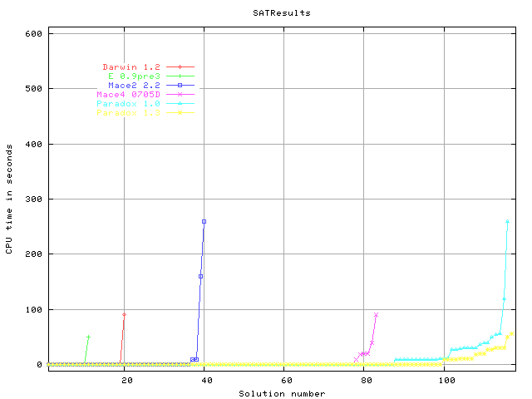This screenshot has width=532, height=399.
Task: Click the Mace2 square point near 160 seconds
Action: pyautogui.click(x=200, y=277)
